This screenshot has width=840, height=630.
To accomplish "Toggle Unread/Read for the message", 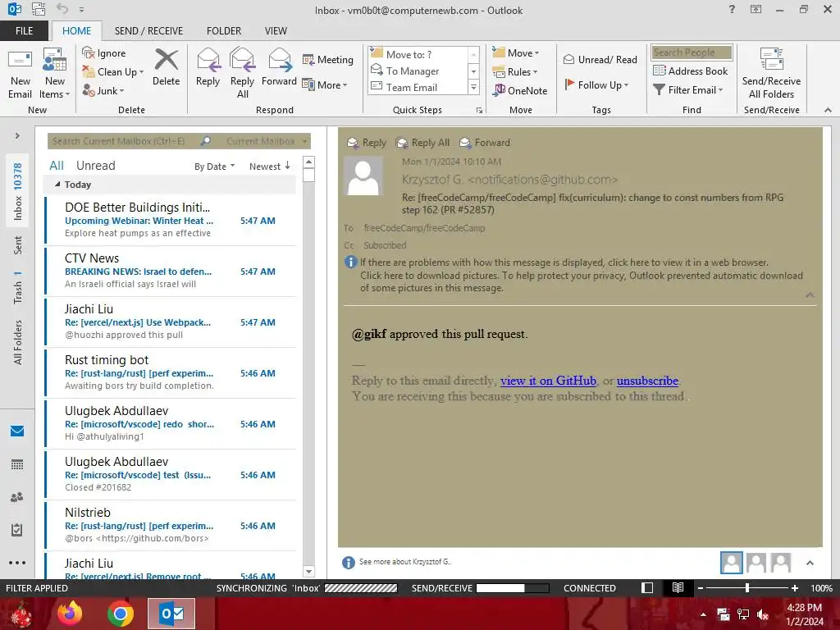I will [600, 59].
